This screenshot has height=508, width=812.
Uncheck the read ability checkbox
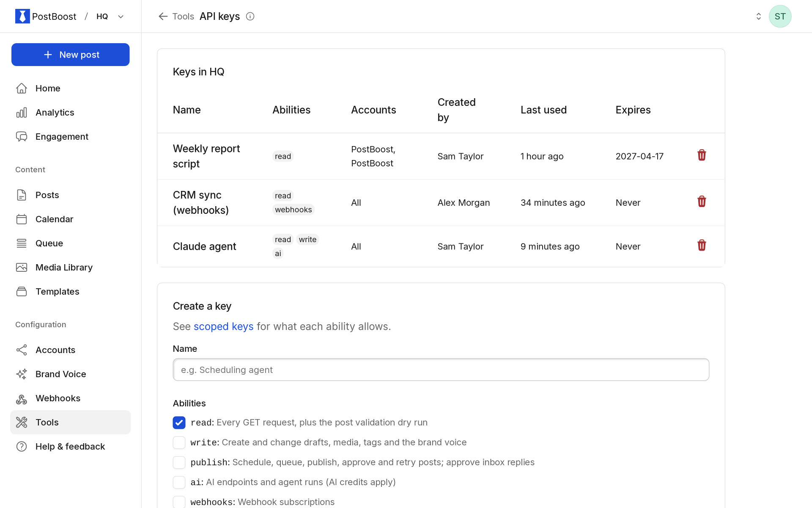pos(179,422)
